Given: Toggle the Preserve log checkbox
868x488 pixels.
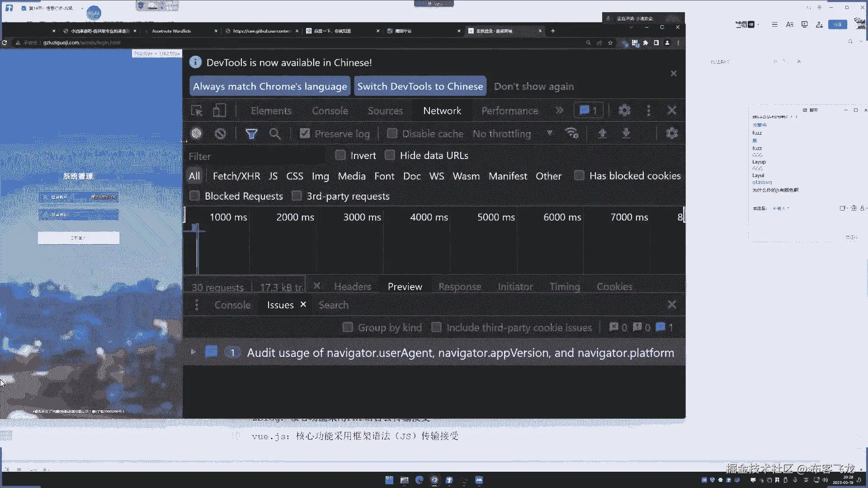Looking at the screenshot, I should point(305,134).
